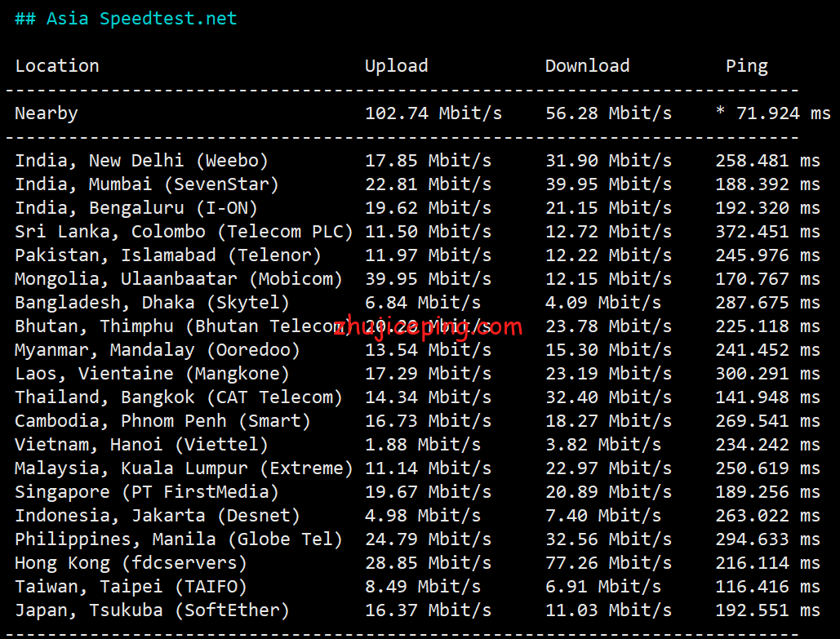840x639 pixels.
Task: Select 'India, New Delhi (Weebo)' text
Action: coord(141,161)
